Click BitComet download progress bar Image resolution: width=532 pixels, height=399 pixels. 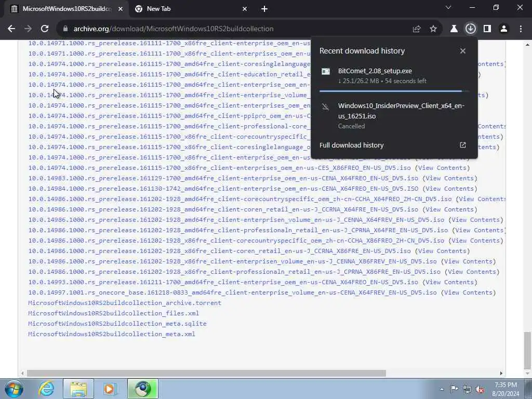(394, 91)
